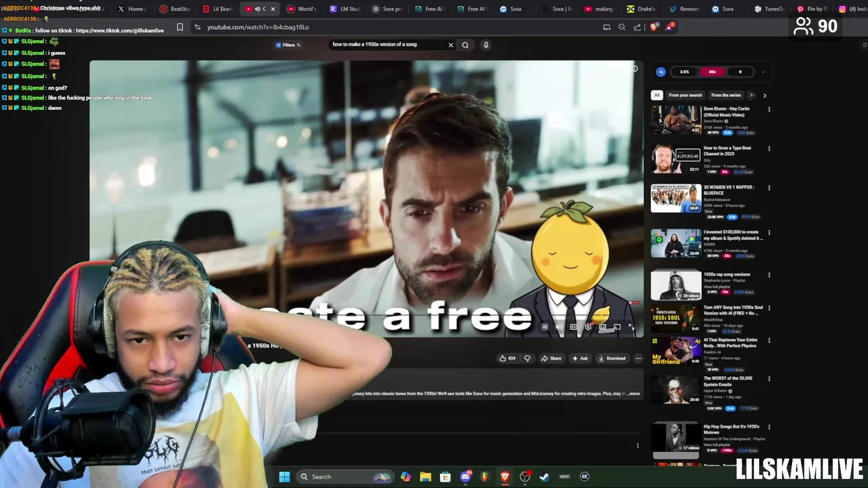Open site settings icon left of URL
Screen dimensions: 868x488
(197, 27)
